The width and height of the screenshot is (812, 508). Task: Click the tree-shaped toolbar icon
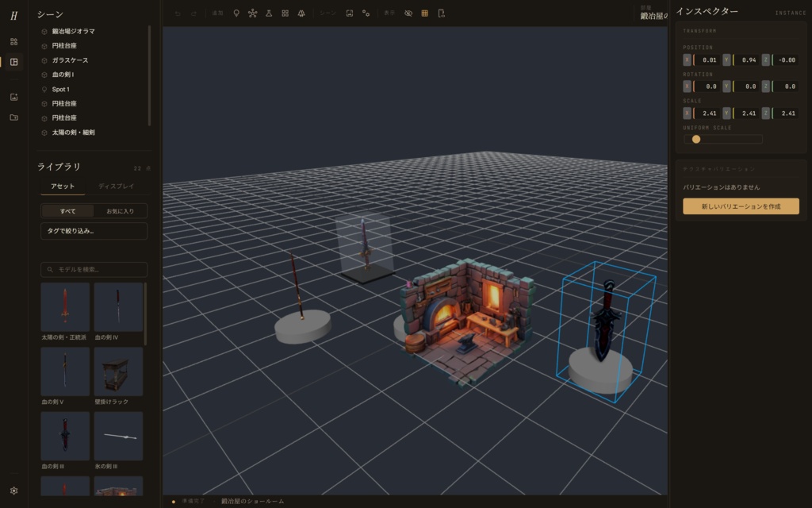(301, 13)
